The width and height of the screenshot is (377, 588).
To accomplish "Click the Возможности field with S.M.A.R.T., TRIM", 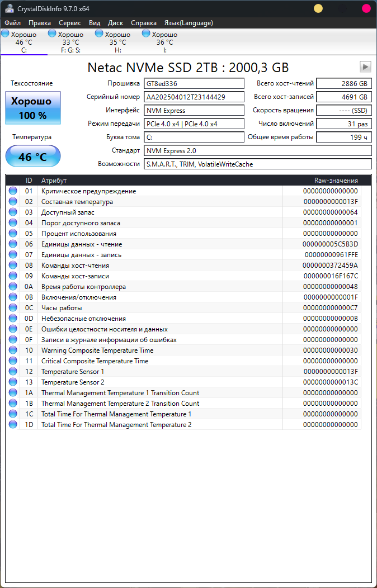I will click(x=258, y=164).
